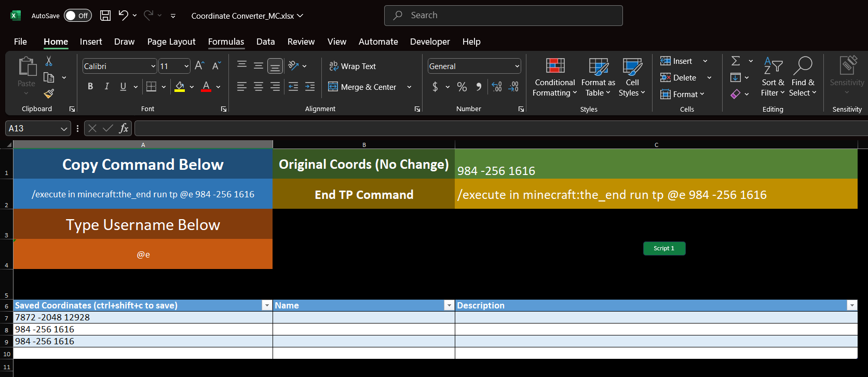Viewport: 868px width, 377px height.
Task: Click the Orientation text angle icon
Action: (294, 65)
